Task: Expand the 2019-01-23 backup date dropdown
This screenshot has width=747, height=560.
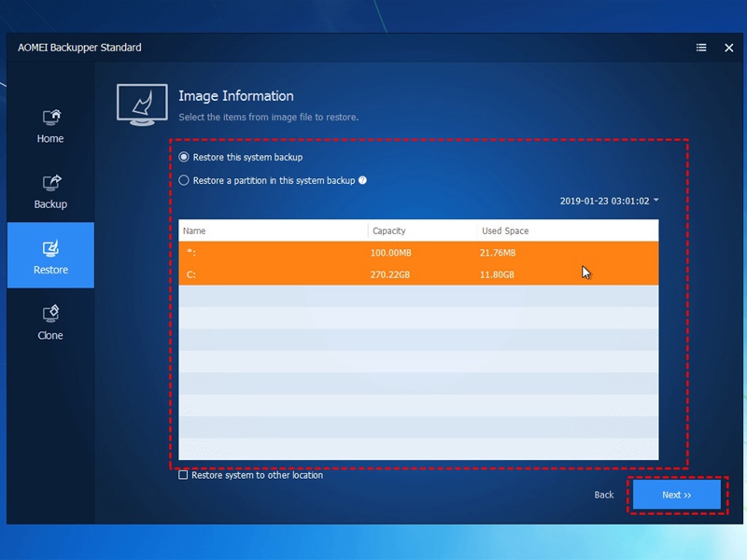Action: [610, 201]
